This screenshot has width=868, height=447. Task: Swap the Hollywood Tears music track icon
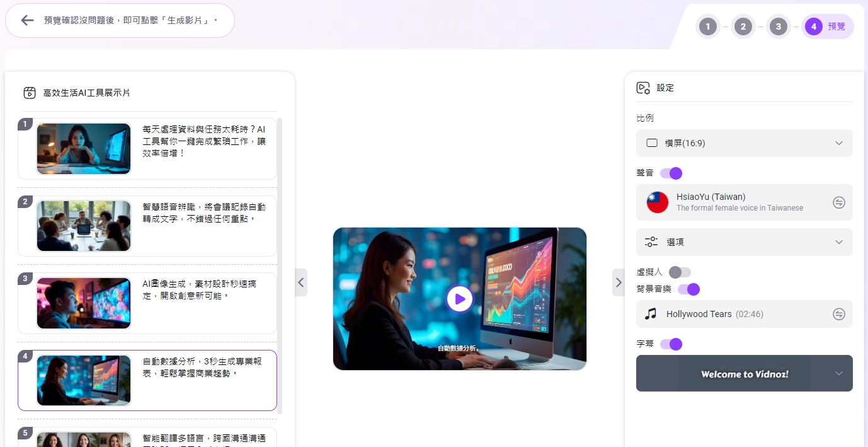point(838,314)
